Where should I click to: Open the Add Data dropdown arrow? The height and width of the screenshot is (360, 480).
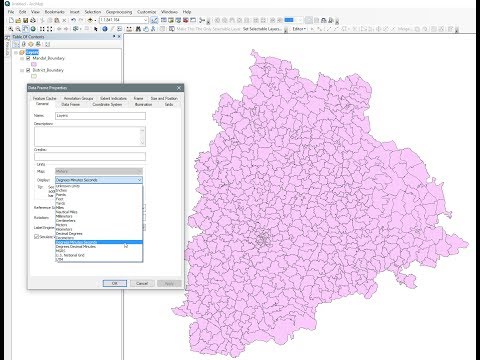[95, 20]
